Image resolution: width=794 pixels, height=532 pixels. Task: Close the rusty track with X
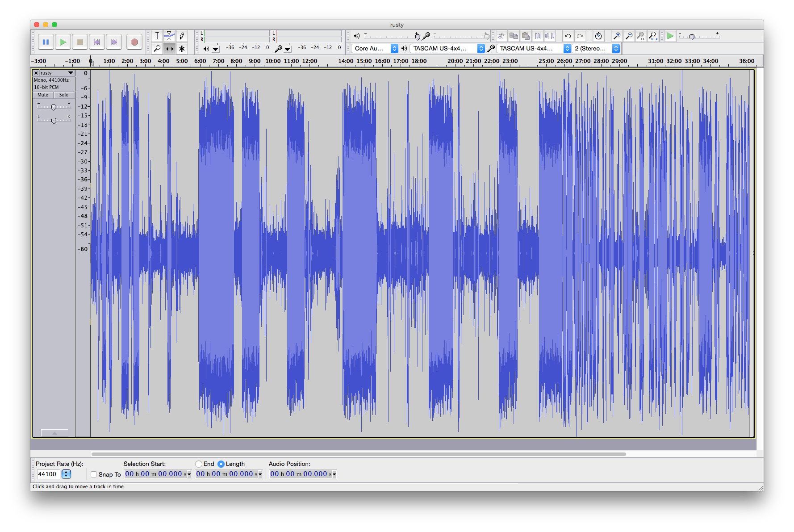[36, 73]
